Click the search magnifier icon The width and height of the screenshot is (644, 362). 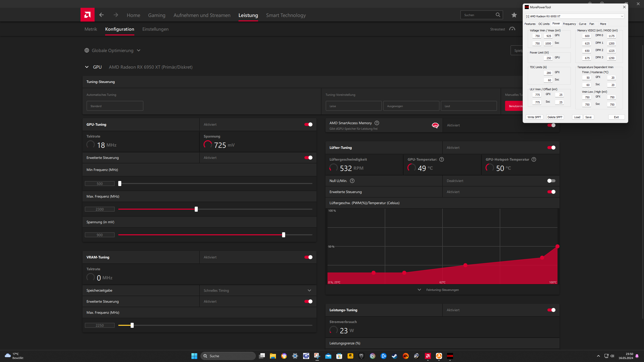[498, 15]
